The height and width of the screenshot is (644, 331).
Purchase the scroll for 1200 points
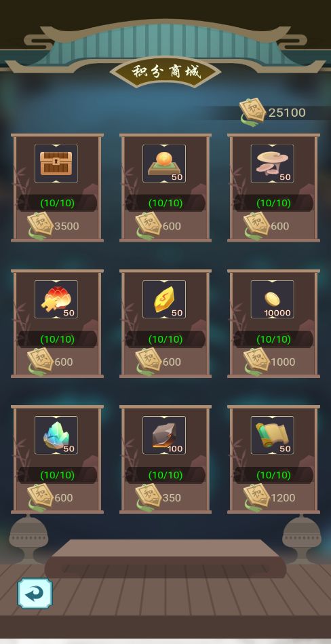click(x=270, y=498)
